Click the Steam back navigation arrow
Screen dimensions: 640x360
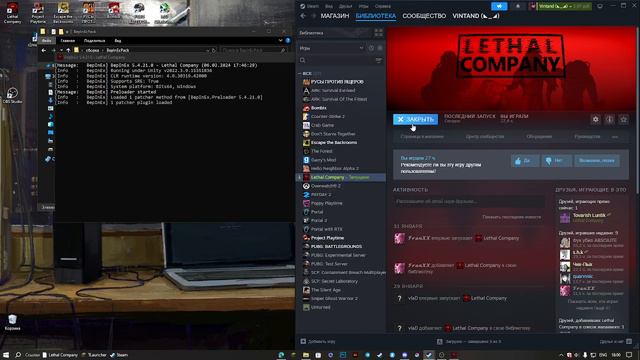pyautogui.click(x=303, y=16)
